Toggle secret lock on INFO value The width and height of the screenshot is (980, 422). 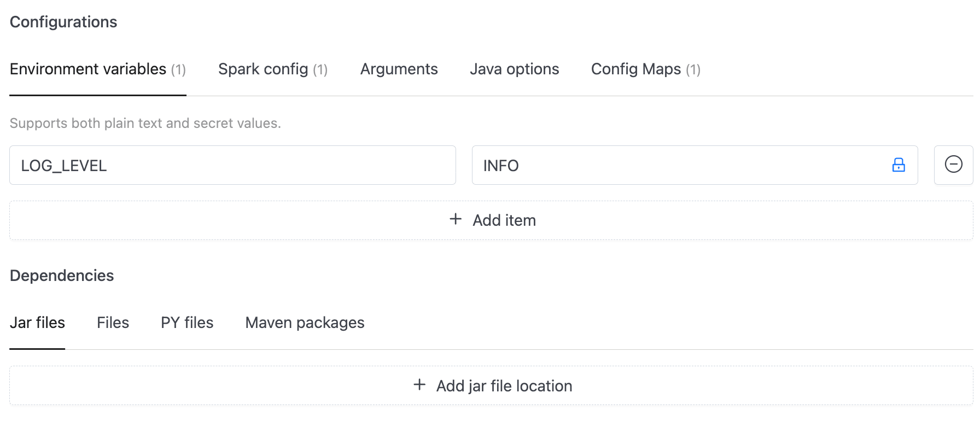pyautogui.click(x=899, y=165)
